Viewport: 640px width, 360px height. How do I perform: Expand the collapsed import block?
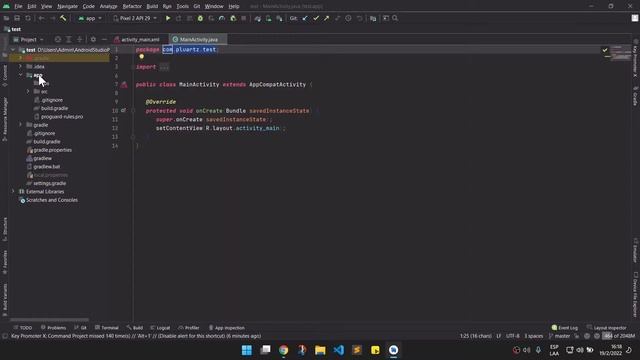pyautogui.click(x=164, y=67)
